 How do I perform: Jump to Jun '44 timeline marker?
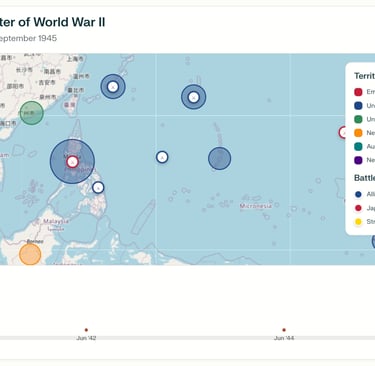pyautogui.click(x=284, y=330)
